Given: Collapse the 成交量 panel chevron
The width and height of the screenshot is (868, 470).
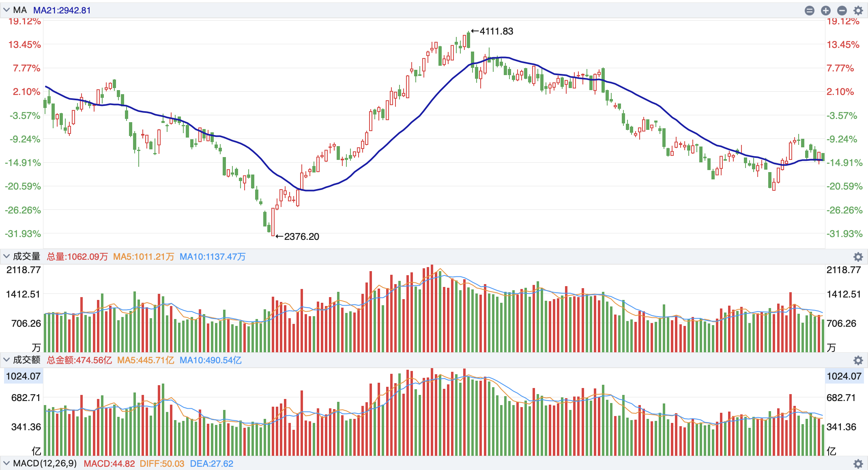Looking at the screenshot, I should pyautogui.click(x=6, y=256).
